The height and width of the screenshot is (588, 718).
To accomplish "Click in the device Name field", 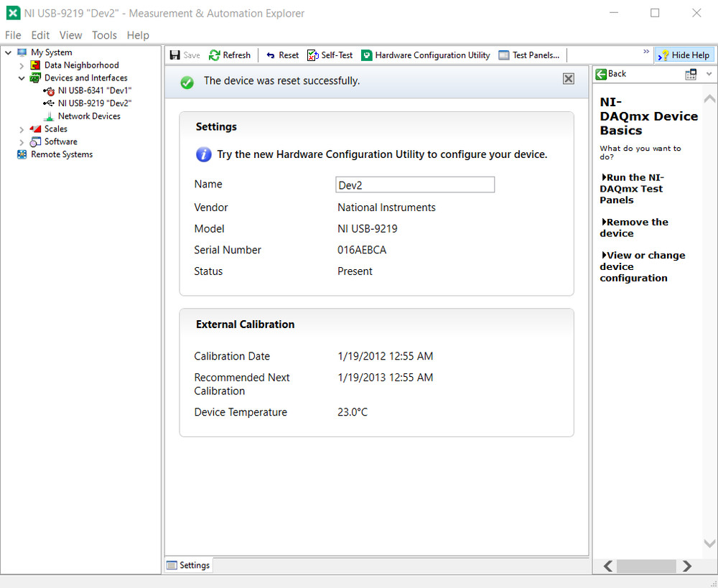I will click(x=415, y=185).
